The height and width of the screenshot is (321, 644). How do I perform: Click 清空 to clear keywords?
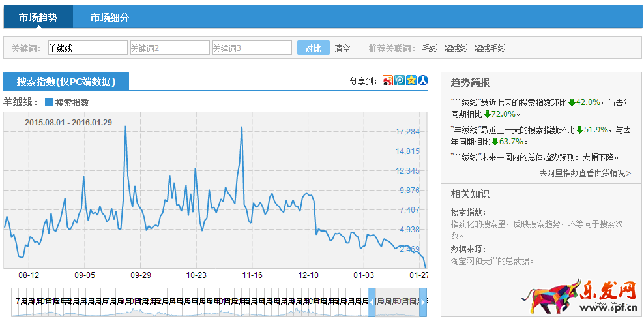click(342, 48)
